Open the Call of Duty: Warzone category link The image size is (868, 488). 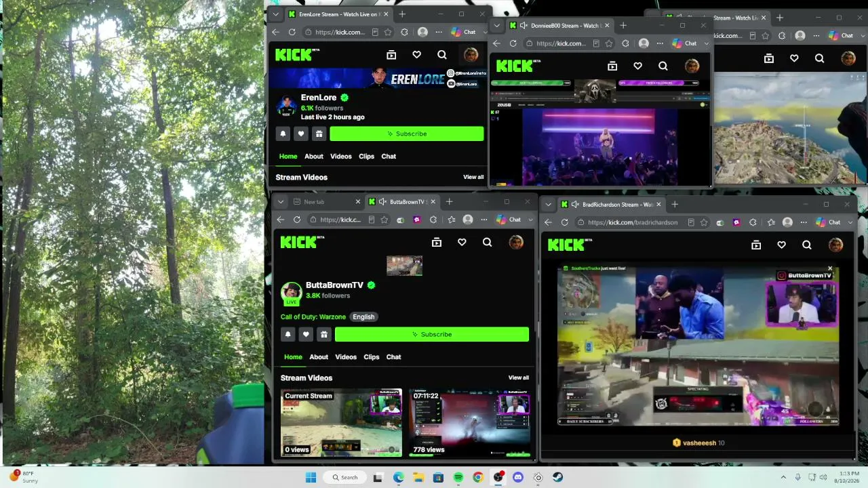(x=313, y=317)
